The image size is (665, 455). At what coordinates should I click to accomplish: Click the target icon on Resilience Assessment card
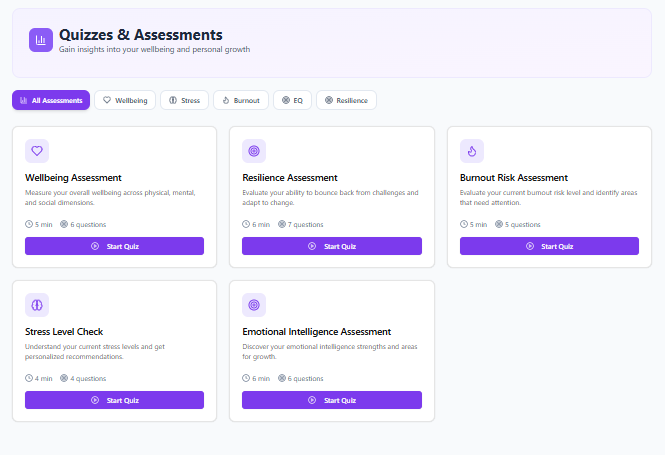254,151
